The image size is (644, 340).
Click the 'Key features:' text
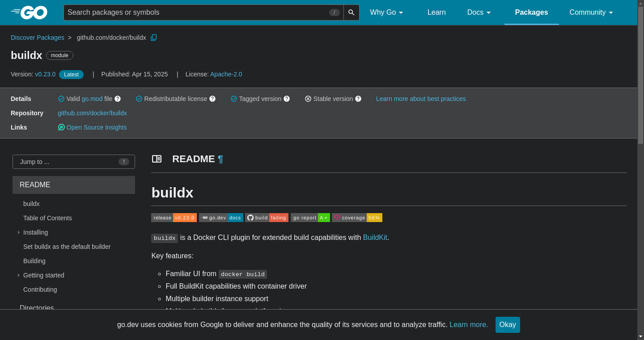click(172, 256)
